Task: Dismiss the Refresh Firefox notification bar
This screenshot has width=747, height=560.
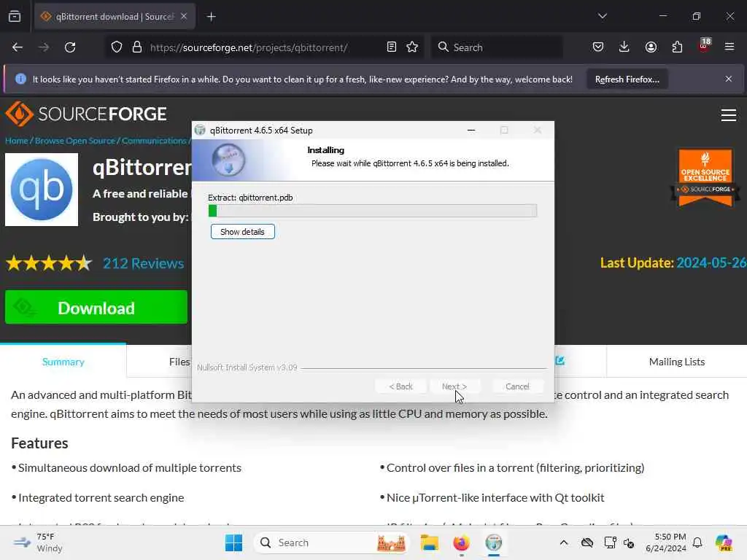Action: tap(729, 79)
